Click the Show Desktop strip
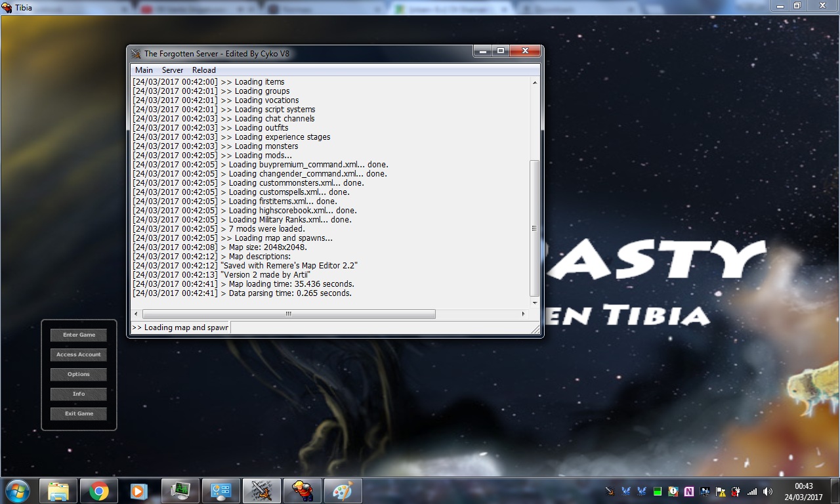The height and width of the screenshot is (504, 840). point(835,491)
